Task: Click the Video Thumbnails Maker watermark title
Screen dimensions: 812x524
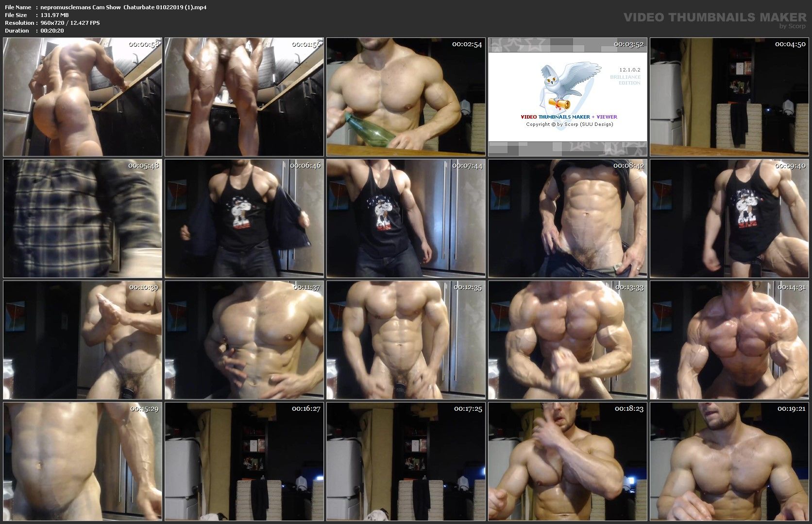Action: (x=714, y=17)
